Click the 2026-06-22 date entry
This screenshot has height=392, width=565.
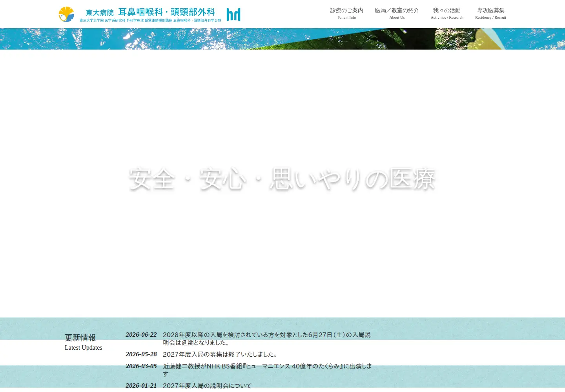141,335
